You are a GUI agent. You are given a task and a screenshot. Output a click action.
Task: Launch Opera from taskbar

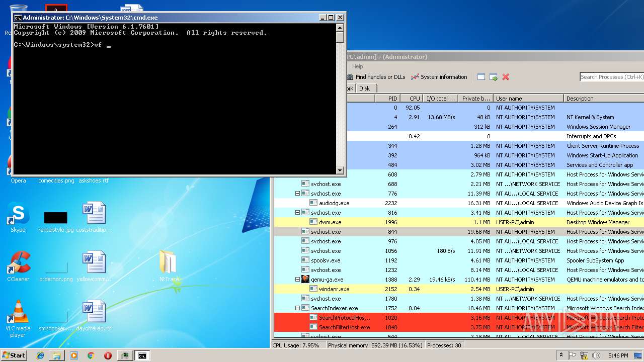tap(108, 355)
